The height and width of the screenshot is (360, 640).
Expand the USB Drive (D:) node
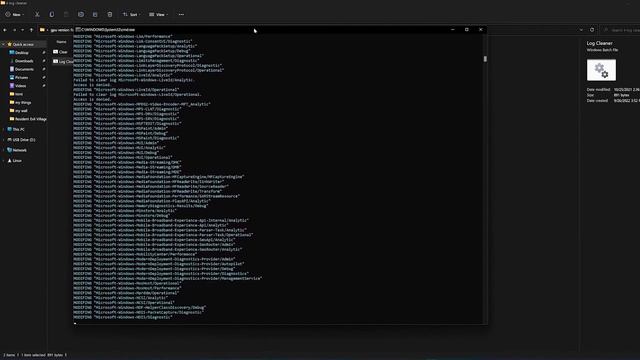point(3,140)
